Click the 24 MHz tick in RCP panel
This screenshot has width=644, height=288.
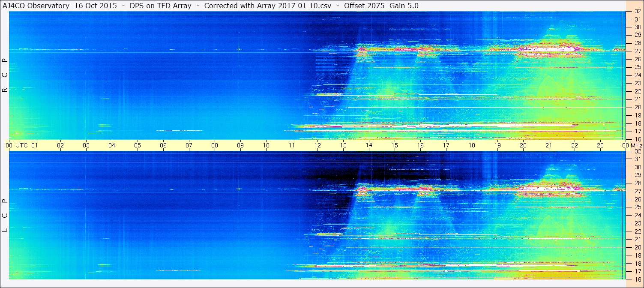[638, 75]
